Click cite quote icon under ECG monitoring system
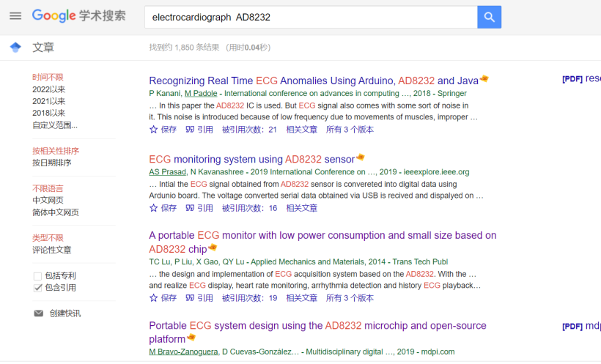The width and height of the screenshot is (601, 364). tap(190, 208)
